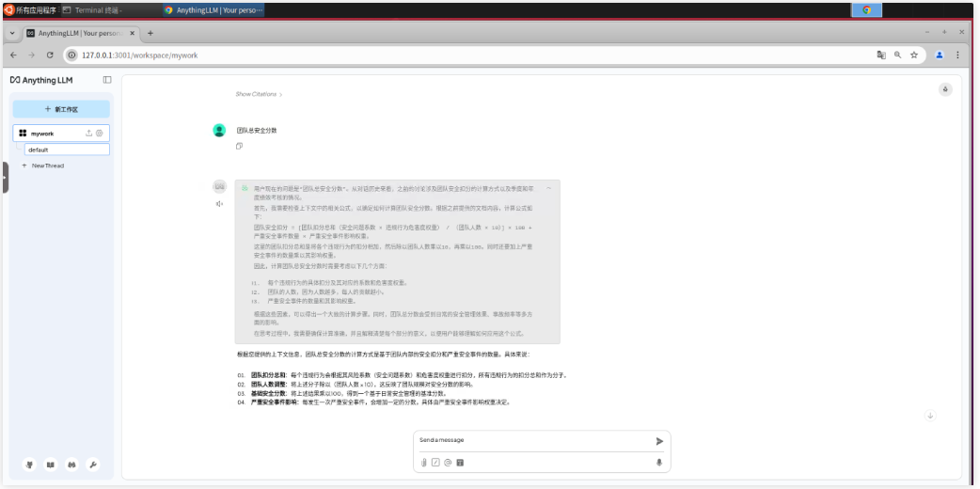Reload the page
Screen dimensions: 980x489
click(50, 55)
